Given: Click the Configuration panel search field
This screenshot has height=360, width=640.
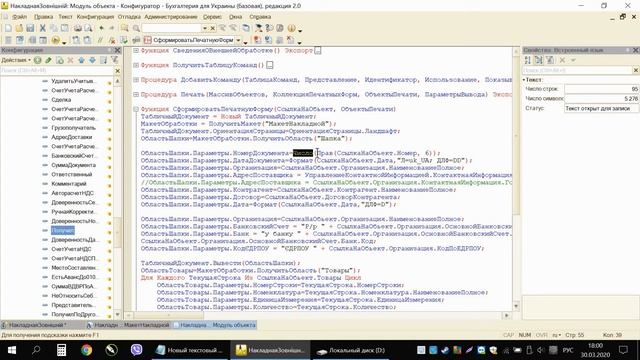Looking at the screenshot, I should [x=57, y=71].
